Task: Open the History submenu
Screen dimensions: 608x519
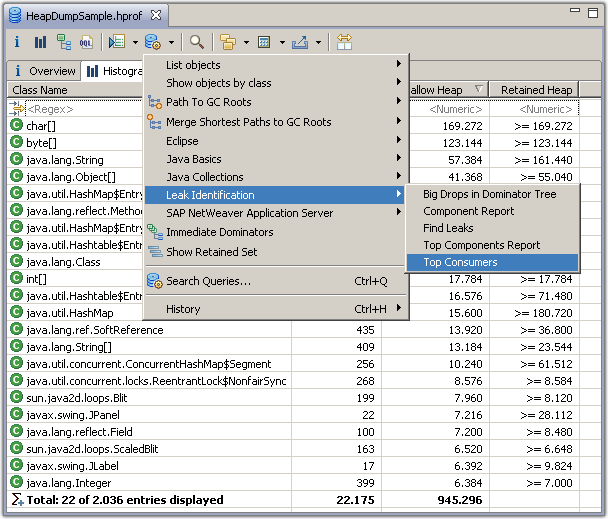Action: pos(275,309)
